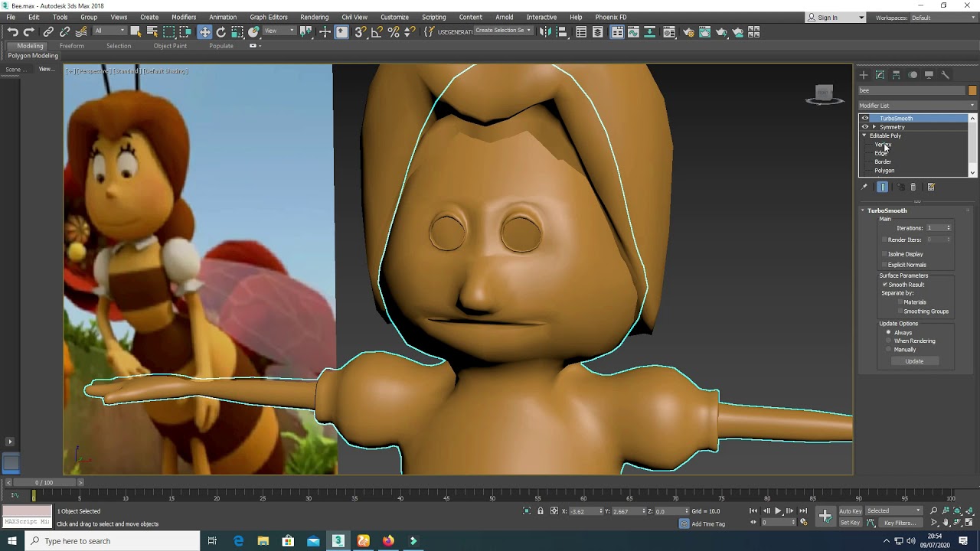Image resolution: width=980 pixels, height=551 pixels.
Task: Open Key Filters button
Action: click(900, 523)
